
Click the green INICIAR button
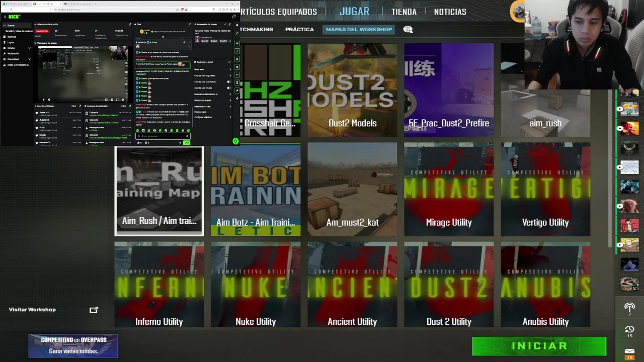pyautogui.click(x=539, y=346)
